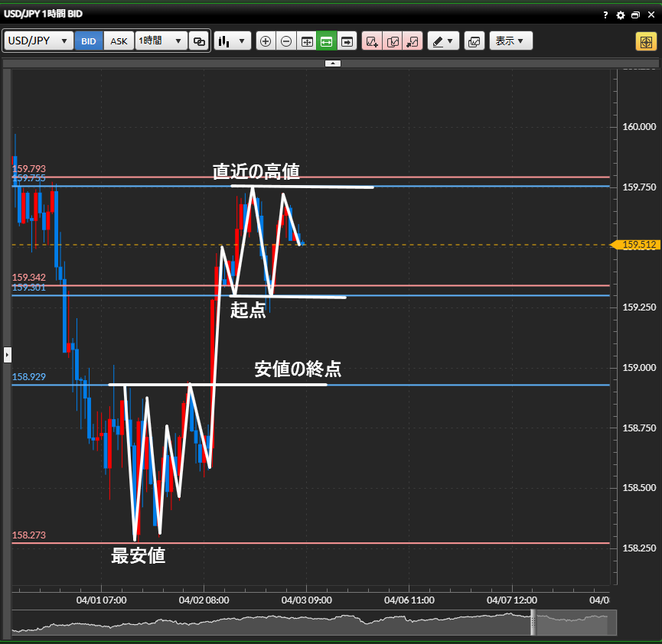Open the 表示 display menu
This screenshot has width=662, height=644.
[510, 41]
